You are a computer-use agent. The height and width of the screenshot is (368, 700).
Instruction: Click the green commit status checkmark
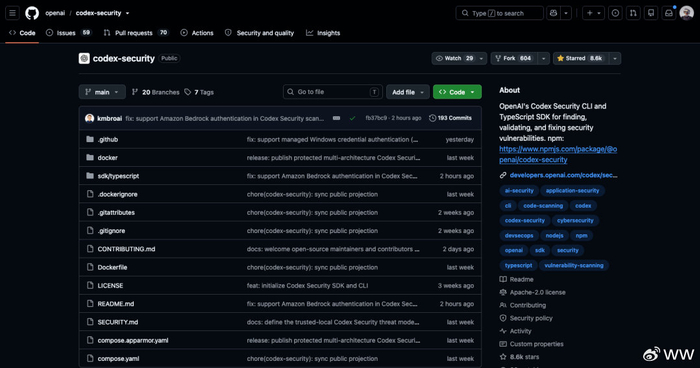[352, 118]
